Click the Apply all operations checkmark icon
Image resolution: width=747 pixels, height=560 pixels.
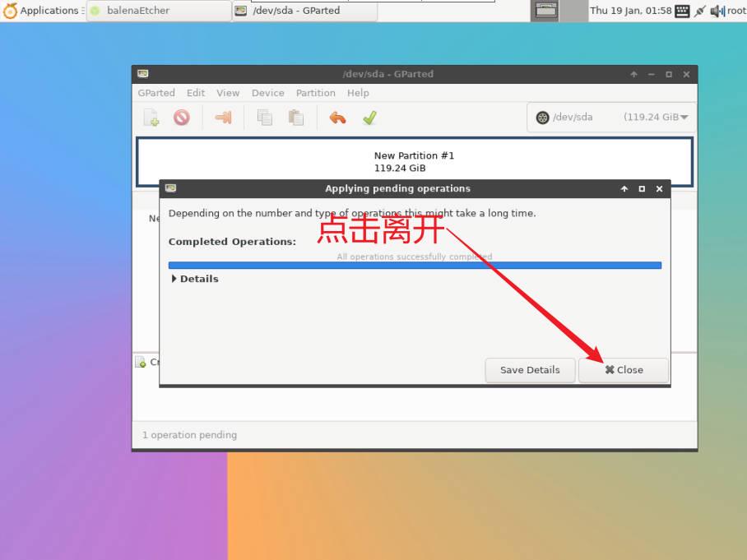[x=369, y=118]
